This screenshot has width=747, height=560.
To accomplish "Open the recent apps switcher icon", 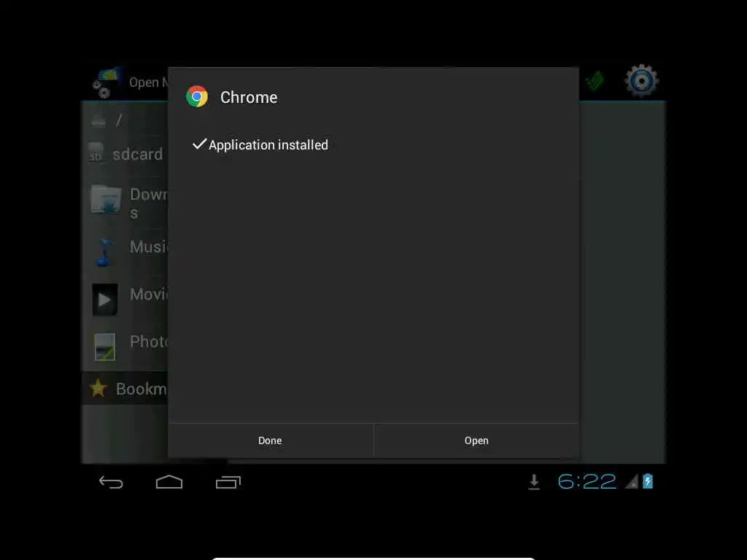I will click(x=228, y=483).
